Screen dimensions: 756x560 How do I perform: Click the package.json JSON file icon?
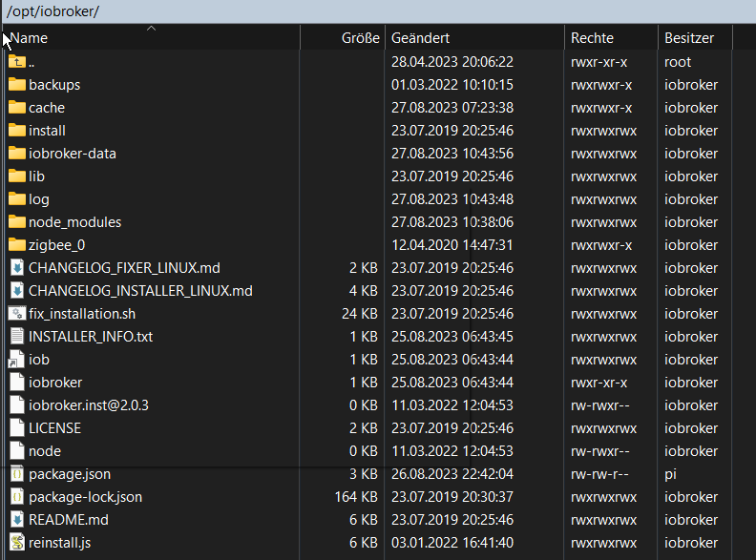[17, 474]
